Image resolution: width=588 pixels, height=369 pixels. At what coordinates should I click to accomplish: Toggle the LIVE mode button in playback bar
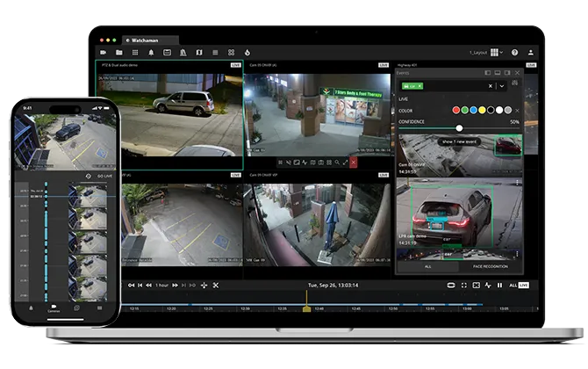(524, 285)
